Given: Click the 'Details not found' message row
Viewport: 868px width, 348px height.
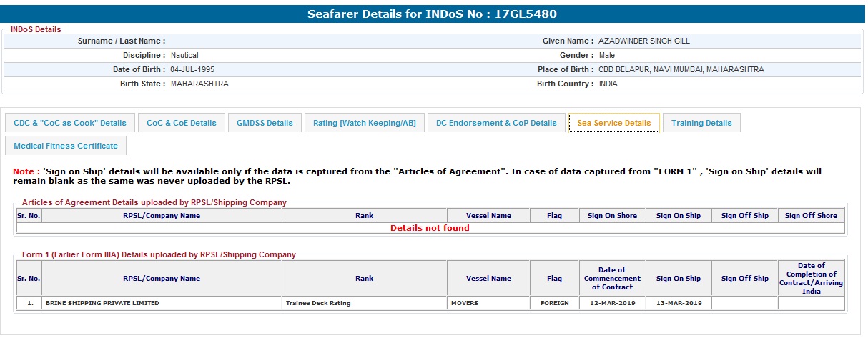Looking at the screenshot, I should click(430, 228).
